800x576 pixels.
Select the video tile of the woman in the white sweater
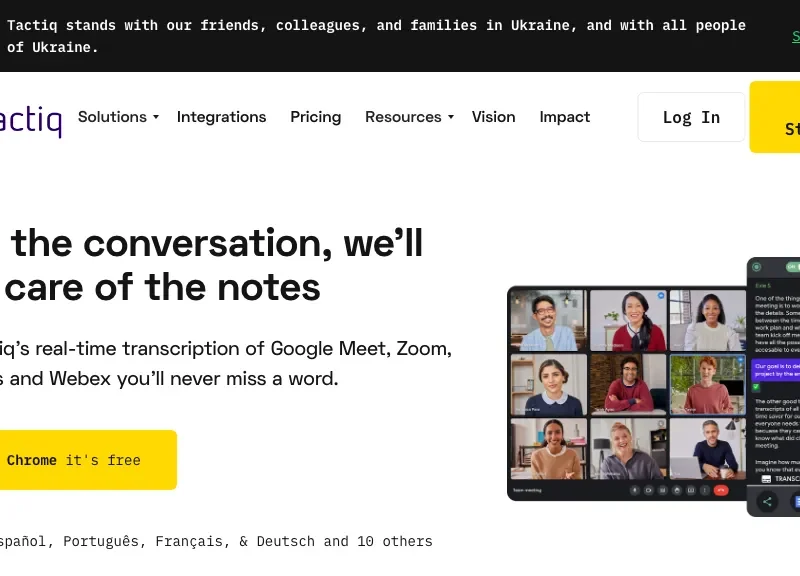pos(708,320)
